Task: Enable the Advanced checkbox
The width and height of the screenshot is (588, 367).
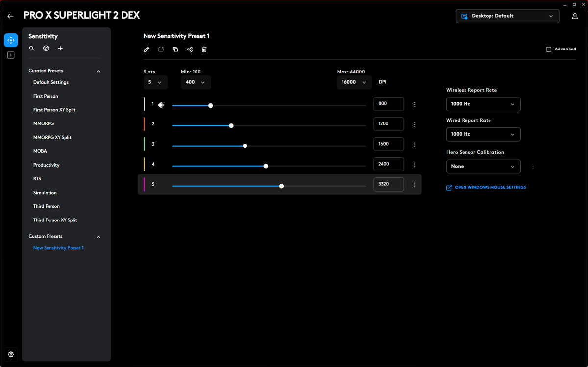Action: click(549, 49)
